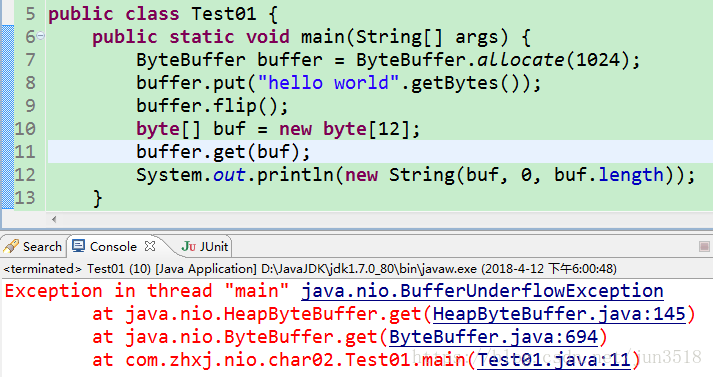
Task: Click the buffer.flip(); statement
Action: [x=212, y=106]
